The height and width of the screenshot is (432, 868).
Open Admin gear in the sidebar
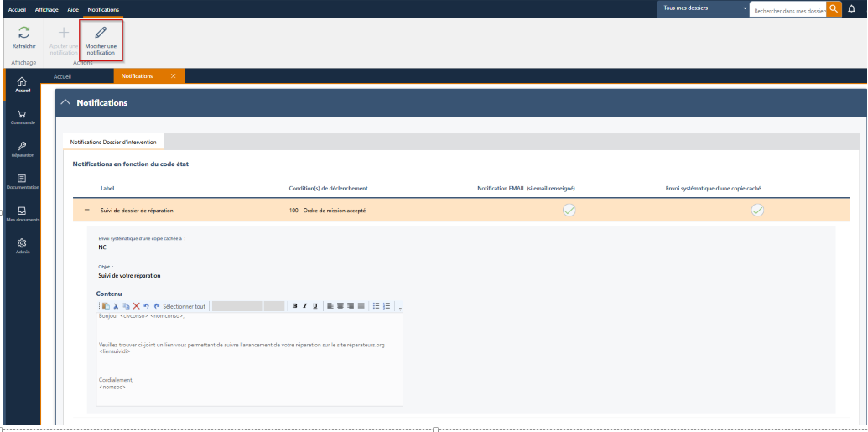22,243
